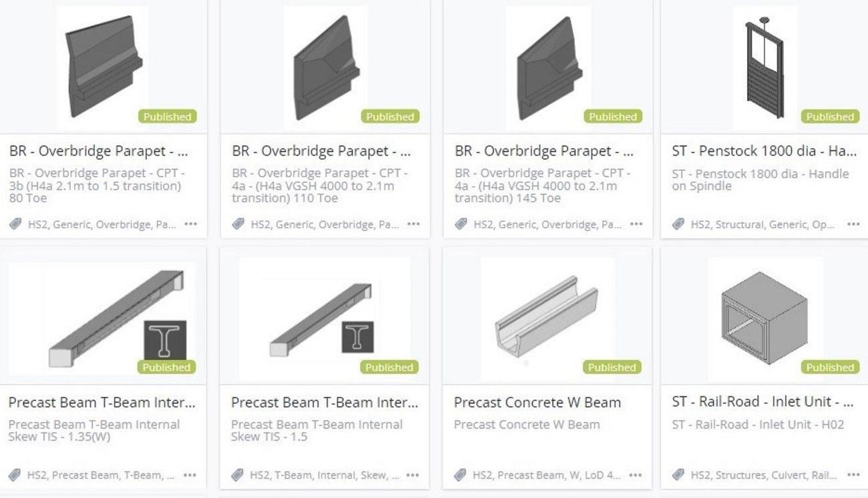Click tag icon on Precast Concrete W Beam card

(460, 475)
